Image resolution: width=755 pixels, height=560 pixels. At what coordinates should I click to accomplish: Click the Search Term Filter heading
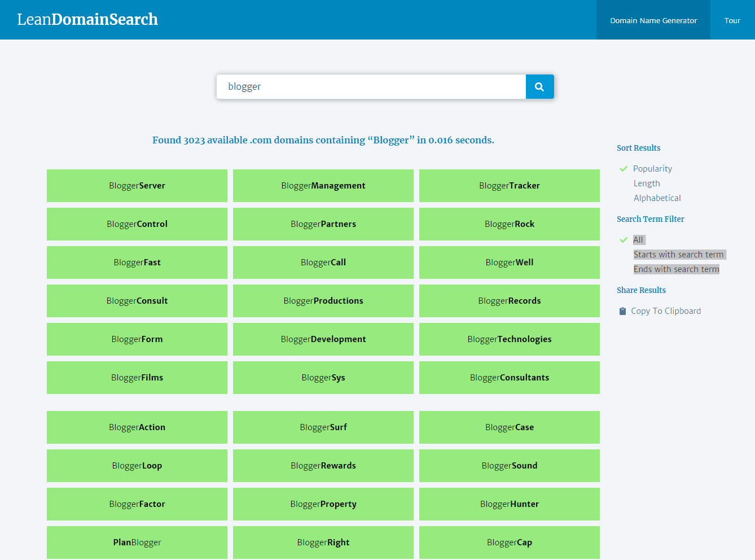(650, 219)
